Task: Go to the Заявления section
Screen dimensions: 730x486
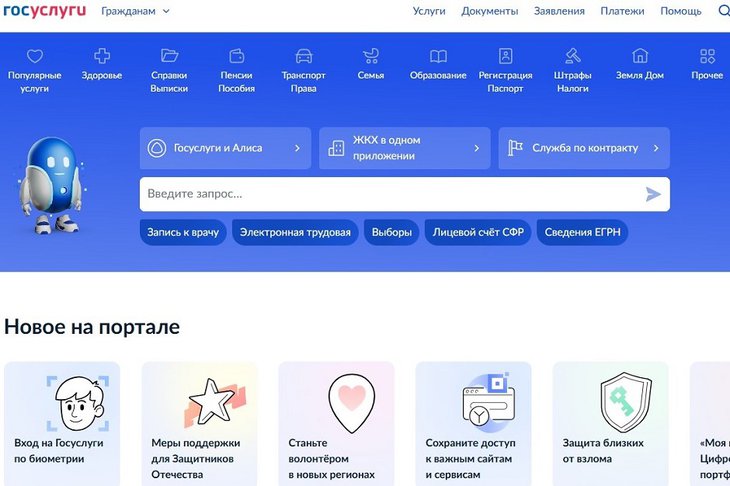Action: pyautogui.click(x=559, y=11)
